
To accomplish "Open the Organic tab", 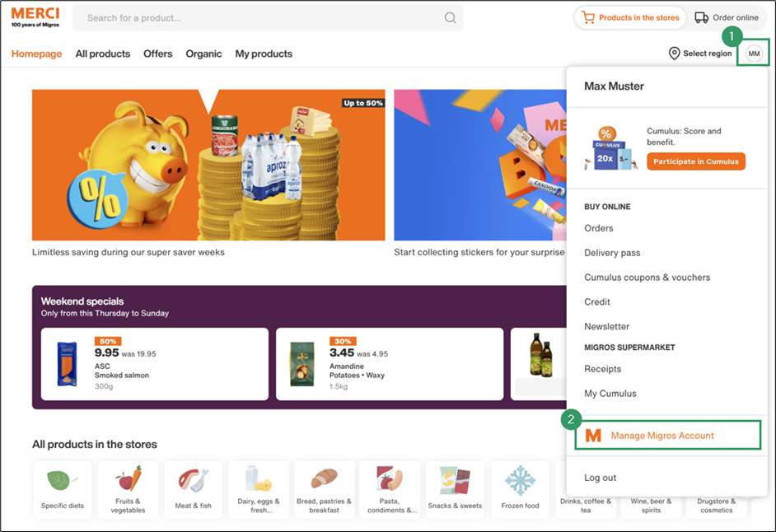I will (203, 54).
